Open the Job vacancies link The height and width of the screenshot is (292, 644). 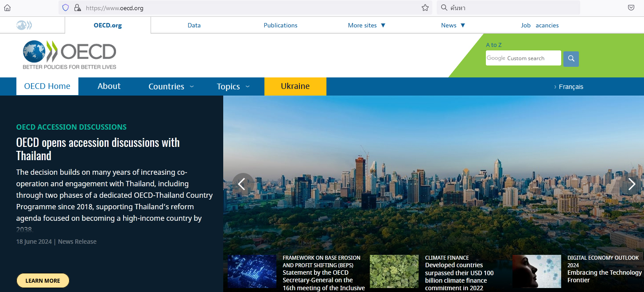click(539, 25)
